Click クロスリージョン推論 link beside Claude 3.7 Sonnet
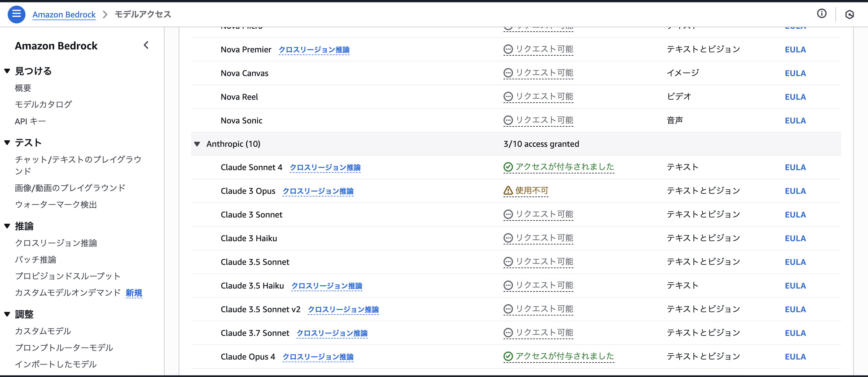The width and height of the screenshot is (868, 377). pyautogui.click(x=332, y=333)
